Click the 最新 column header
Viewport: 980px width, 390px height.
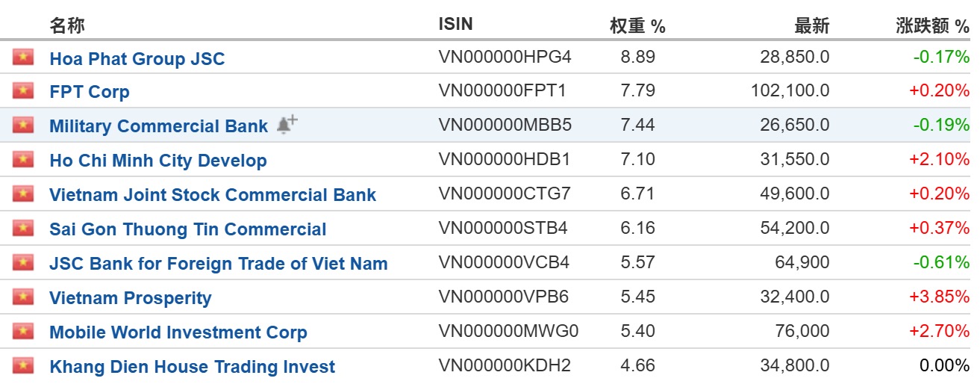(811, 26)
